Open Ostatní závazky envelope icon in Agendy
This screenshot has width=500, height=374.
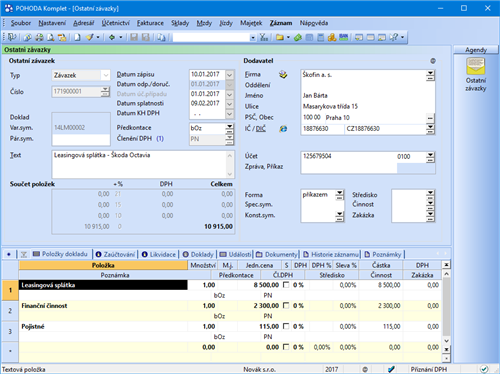(x=476, y=66)
